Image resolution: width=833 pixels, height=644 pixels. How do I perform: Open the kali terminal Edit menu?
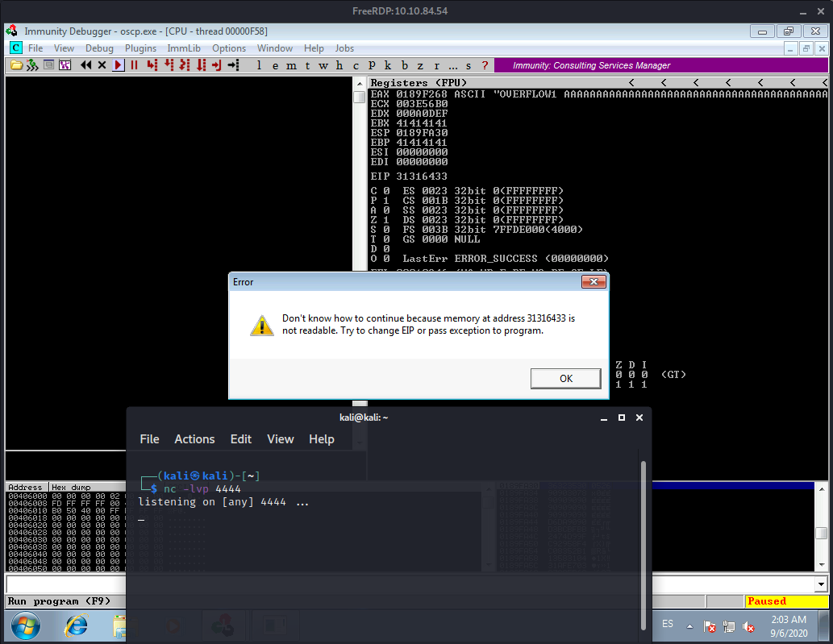pyautogui.click(x=240, y=439)
